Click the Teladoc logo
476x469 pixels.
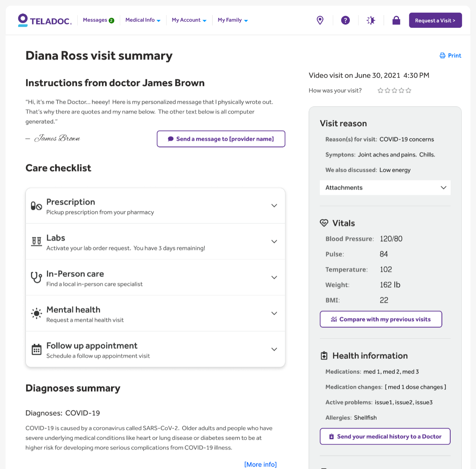44,20
